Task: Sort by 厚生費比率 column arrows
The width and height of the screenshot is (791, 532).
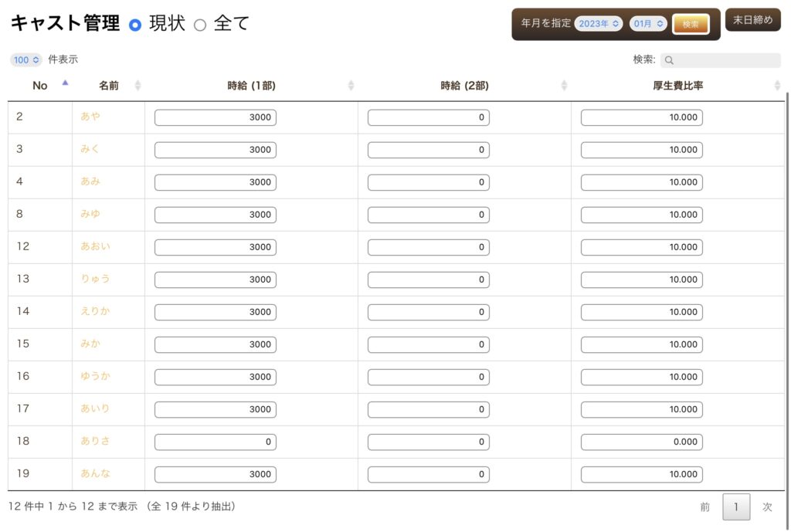Action: pos(777,86)
